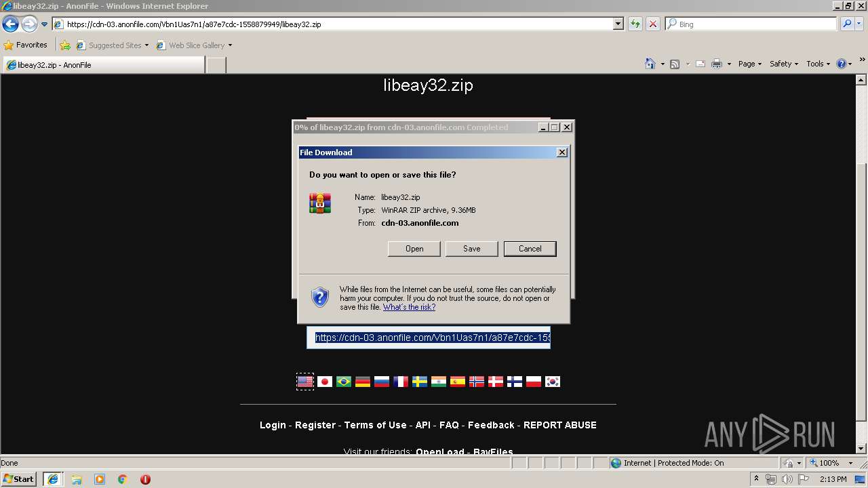Viewport: 868px width, 488px height.
Task: Select the libeay32.zip - AnonFile tab
Action: (x=103, y=65)
